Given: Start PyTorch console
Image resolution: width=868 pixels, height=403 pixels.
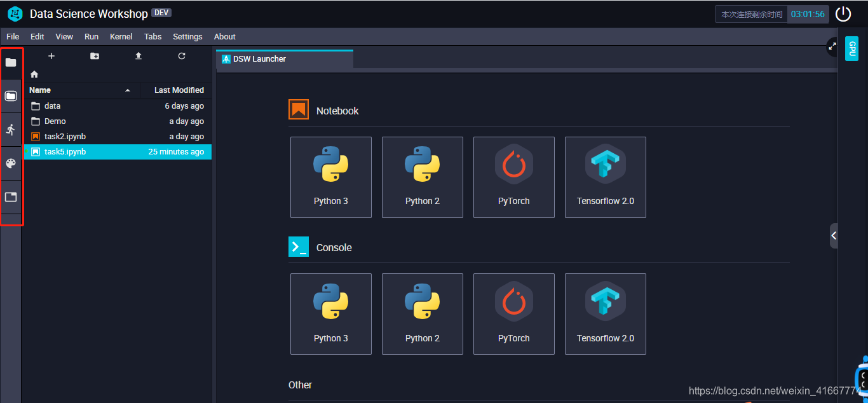Looking at the screenshot, I should (514, 314).
